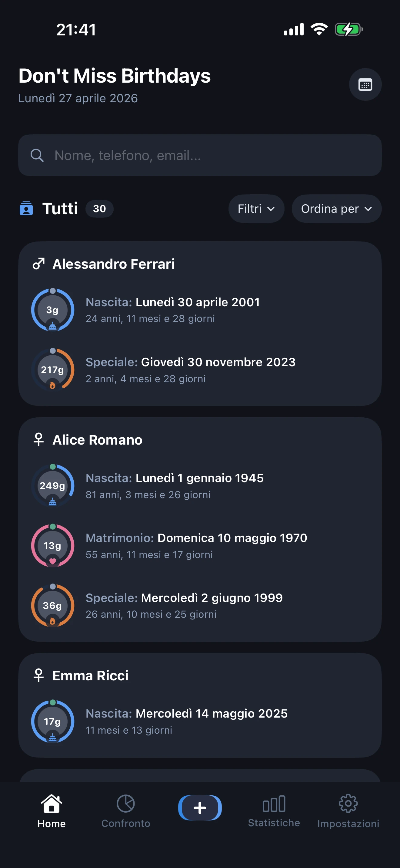
Task: Tap the 30 count badge
Action: [x=99, y=209]
